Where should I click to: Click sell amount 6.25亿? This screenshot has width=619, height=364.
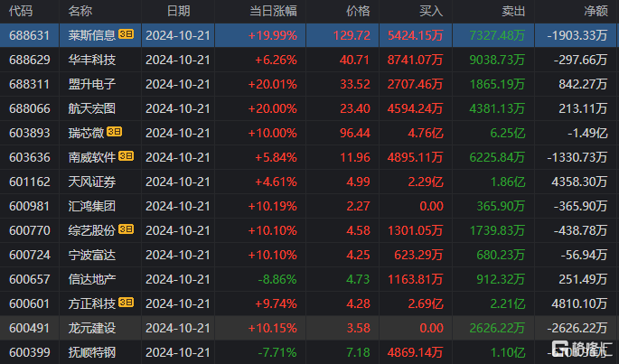pos(508,133)
